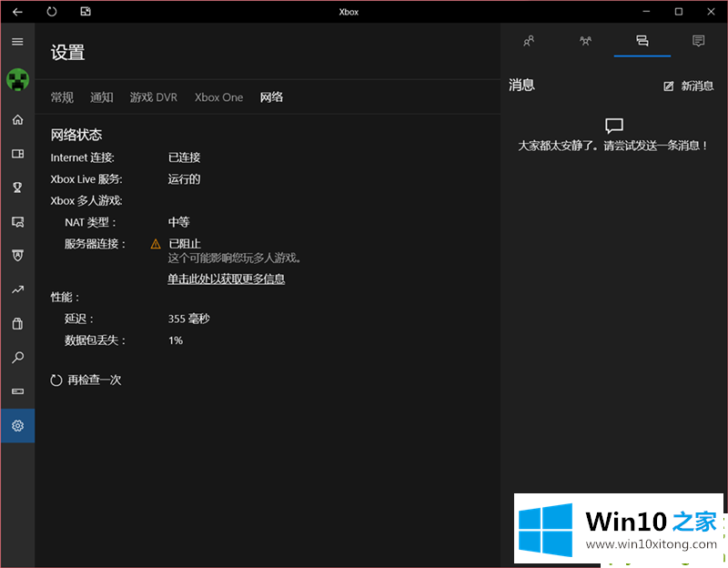Screen dimensions: 728x568
Task: Click the compact view icon in title bar
Action: pos(86,12)
